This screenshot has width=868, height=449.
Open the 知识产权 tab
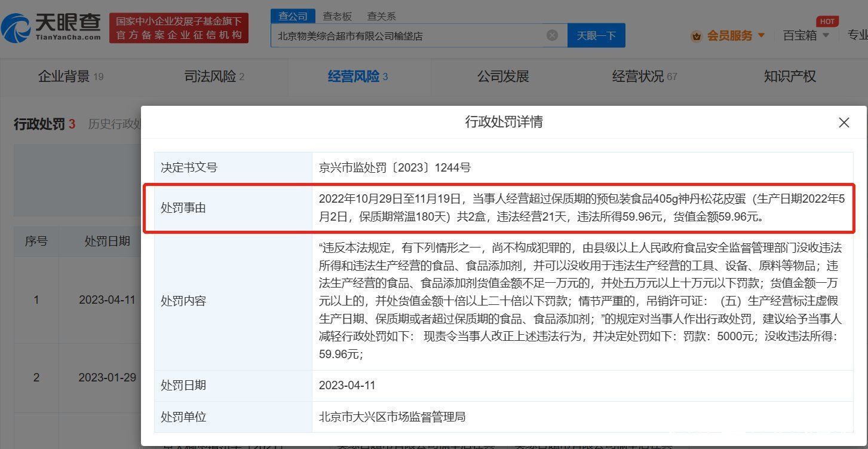click(x=790, y=77)
